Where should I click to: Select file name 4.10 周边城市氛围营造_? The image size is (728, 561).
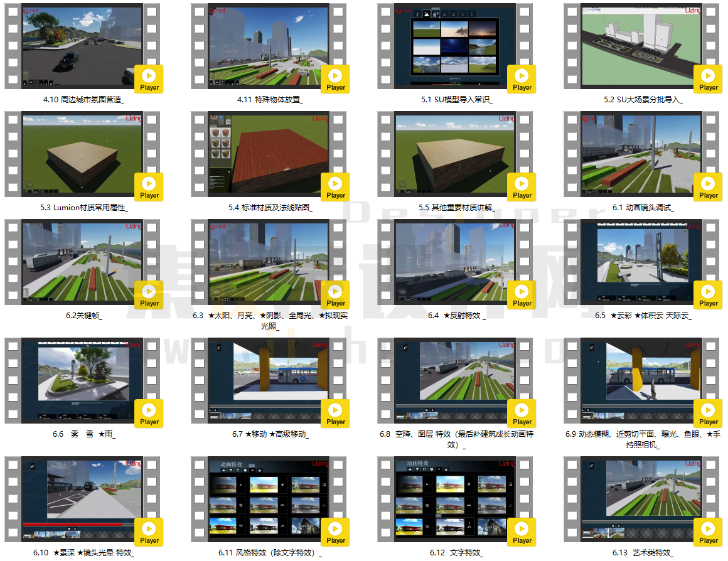(83, 99)
